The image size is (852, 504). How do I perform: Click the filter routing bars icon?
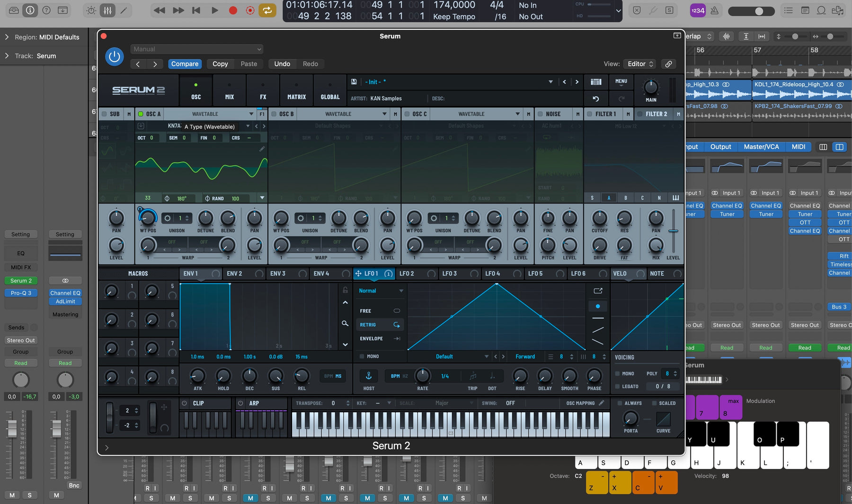pos(675,198)
